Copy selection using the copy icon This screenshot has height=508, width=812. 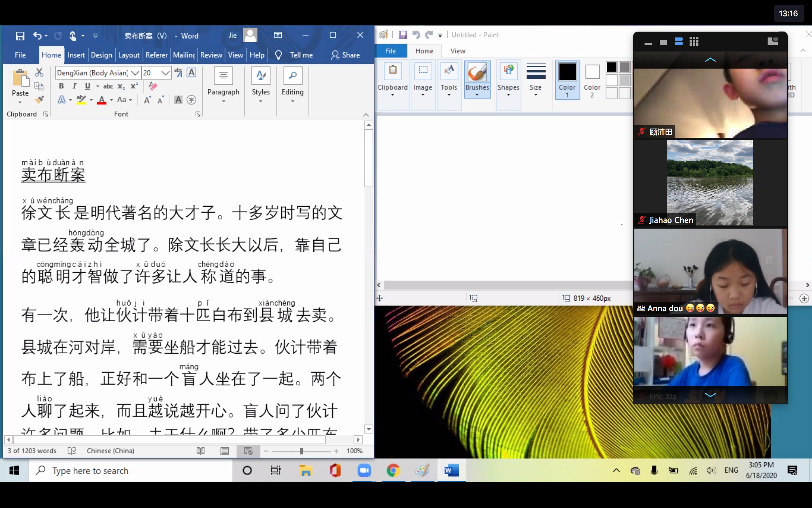tap(39, 86)
